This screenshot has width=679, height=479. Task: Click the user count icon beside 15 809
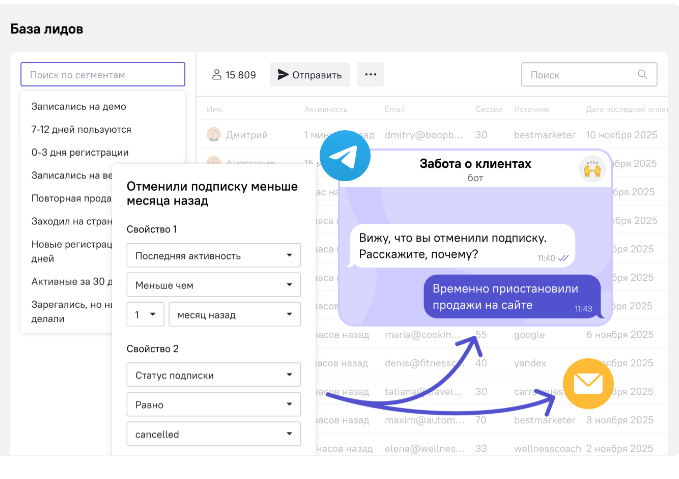point(217,75)
